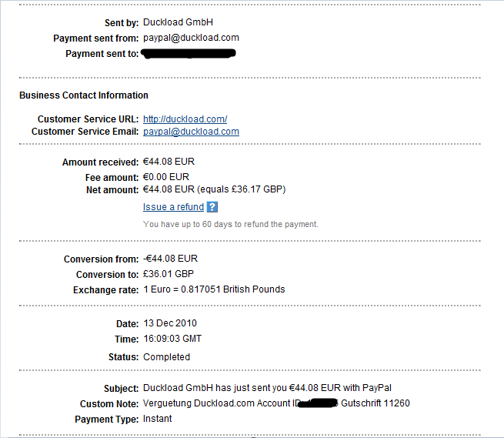Screen dimensions: 504x438
Task: Click the paypal@duckload.com customer service email link
Action: pyautogui.click(x=191, y=132)
